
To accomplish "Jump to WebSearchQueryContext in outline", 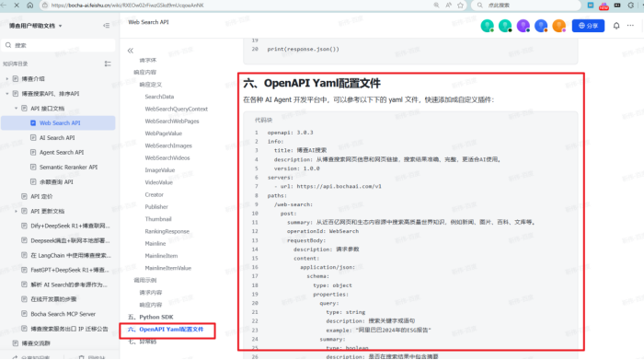I will pyautogui.click(x=177, y=109).
